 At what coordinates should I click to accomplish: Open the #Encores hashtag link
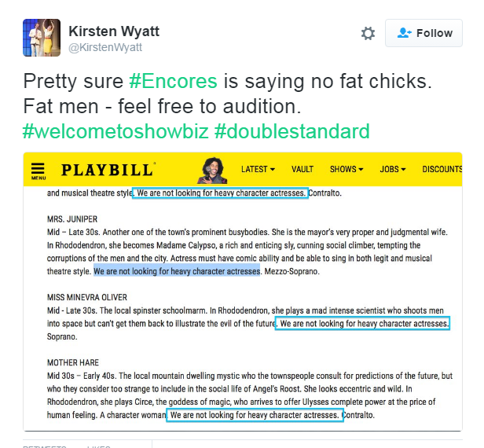click(x=173, y=81)
